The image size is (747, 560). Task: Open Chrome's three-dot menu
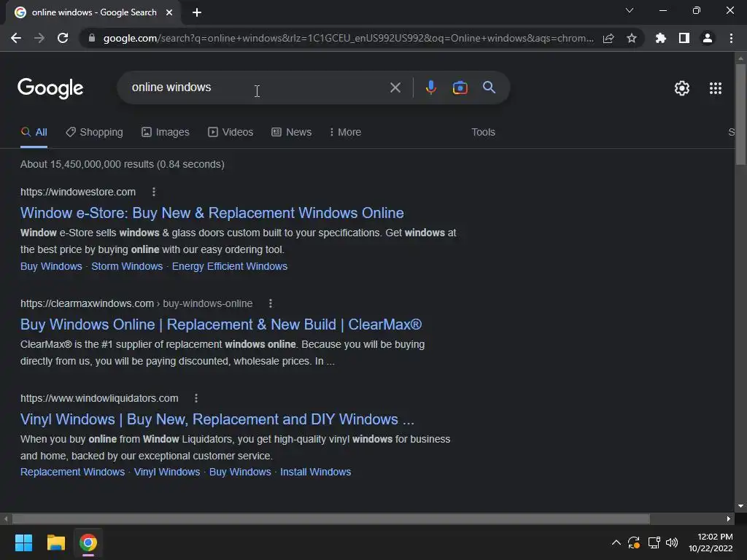click(x=731, y=38)
